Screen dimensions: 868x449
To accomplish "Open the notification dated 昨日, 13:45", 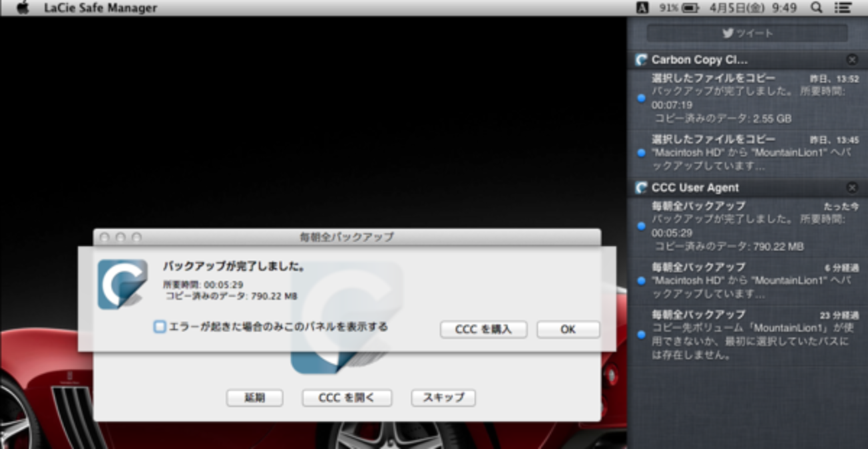I will point(747,152).
